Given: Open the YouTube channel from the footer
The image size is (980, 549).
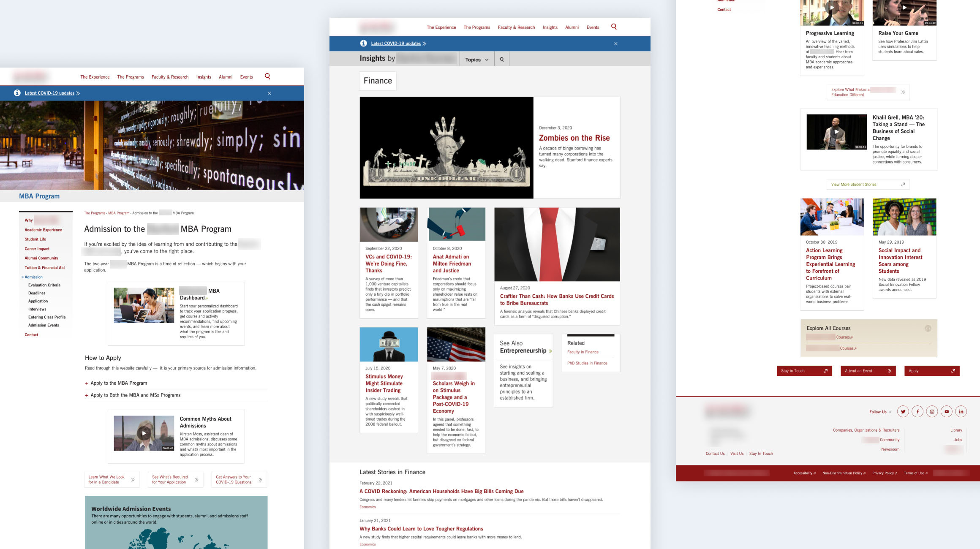Looking at the screenshot, I should pyautogui.click(x=946, y=411).
